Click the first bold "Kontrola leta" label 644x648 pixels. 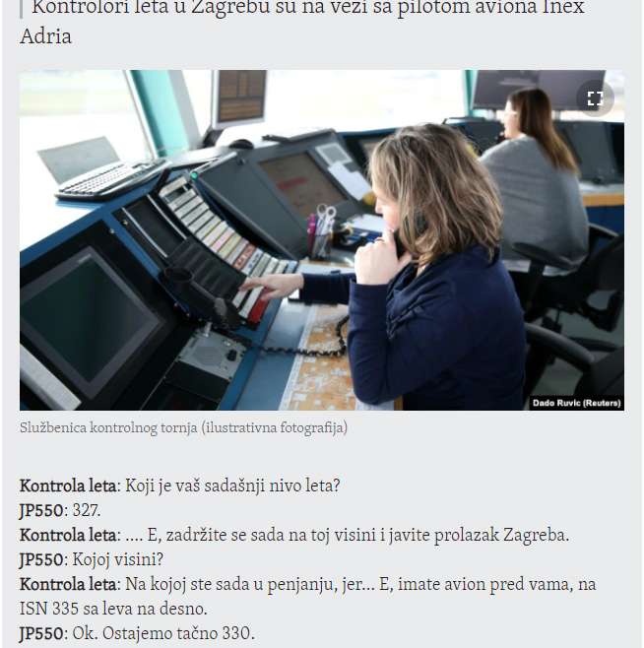tap(68, 486)
